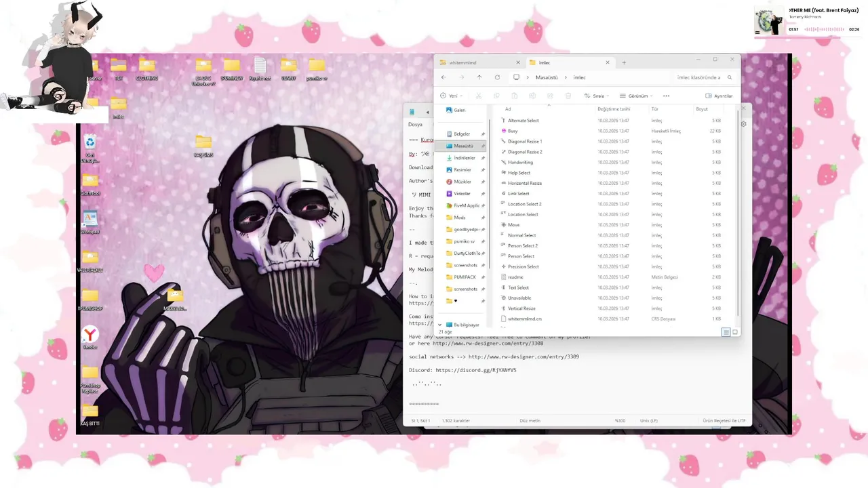This screenshot has height=488, width=868.
Task: Open the Dosya menu in Notepad
Action: pos(415,125)
